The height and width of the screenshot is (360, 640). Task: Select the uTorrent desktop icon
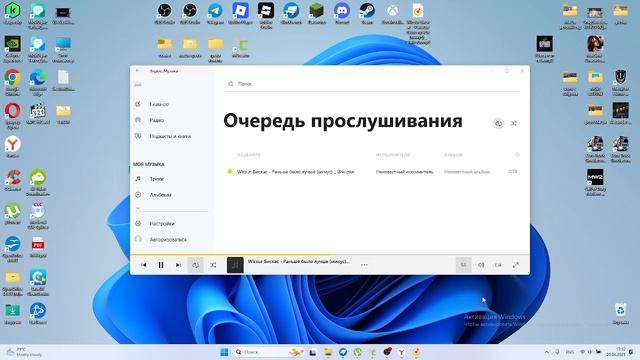(x=13, y=213)
